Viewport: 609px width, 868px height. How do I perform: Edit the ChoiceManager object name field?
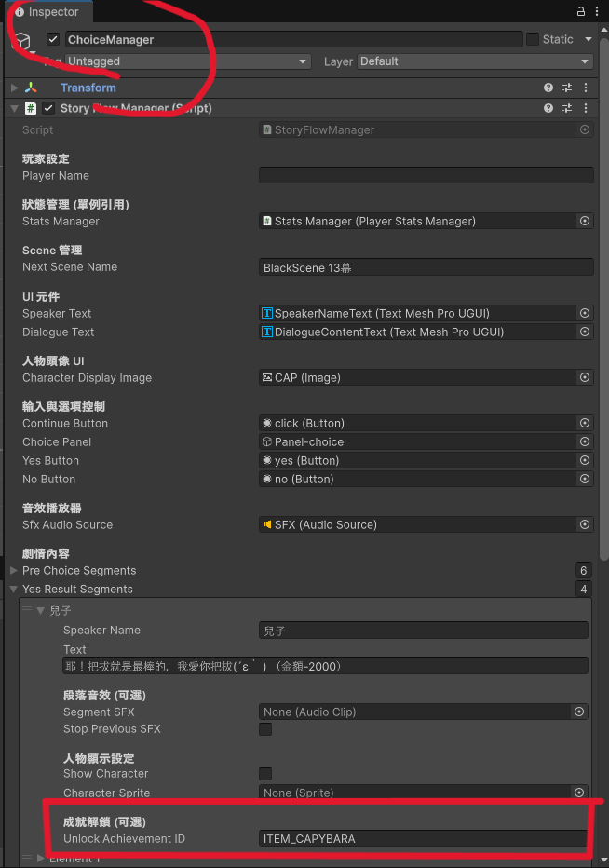pyautogui.click(x=293, y=39)
